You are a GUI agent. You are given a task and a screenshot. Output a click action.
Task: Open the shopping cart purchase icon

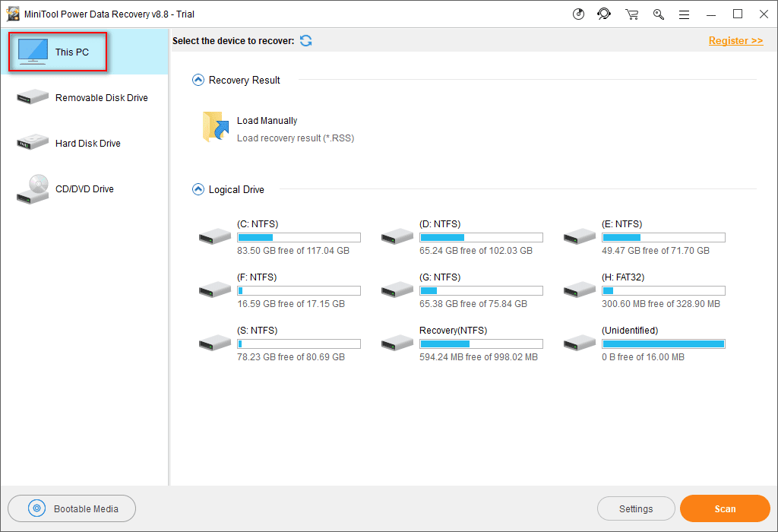click(631, 14)
